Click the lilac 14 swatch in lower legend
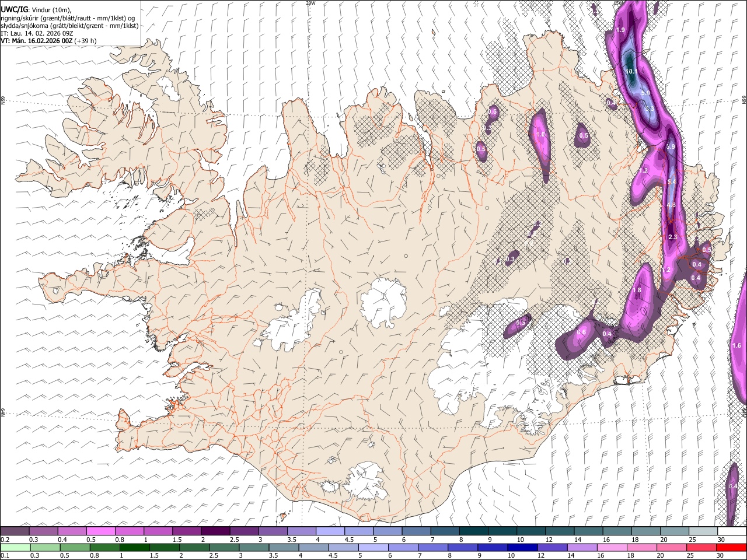 click(582, 547)
